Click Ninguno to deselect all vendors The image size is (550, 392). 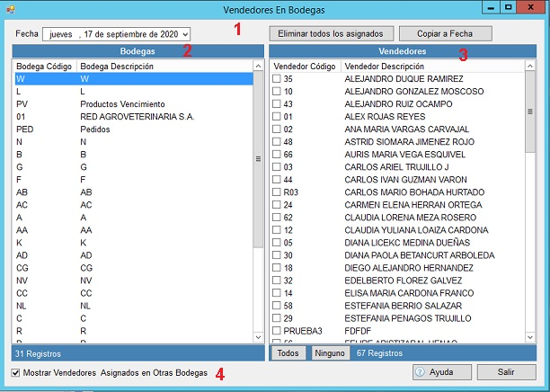click(x=329, y=353)
